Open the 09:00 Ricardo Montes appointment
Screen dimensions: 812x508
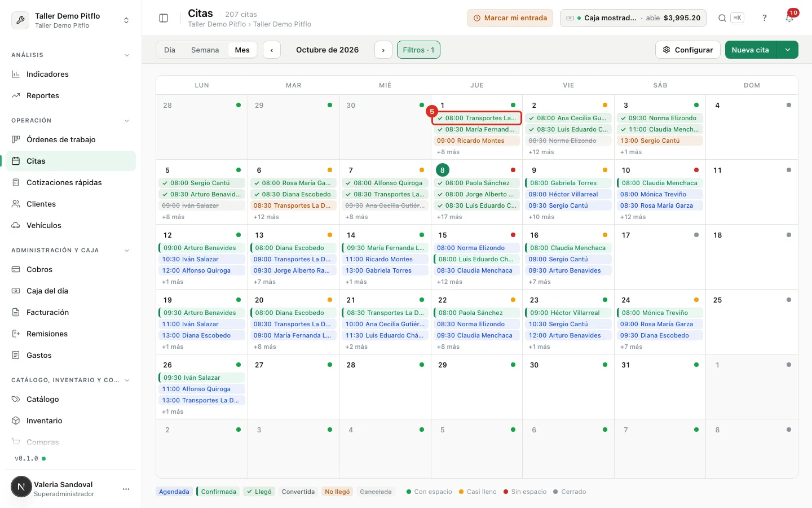point(477,141)
